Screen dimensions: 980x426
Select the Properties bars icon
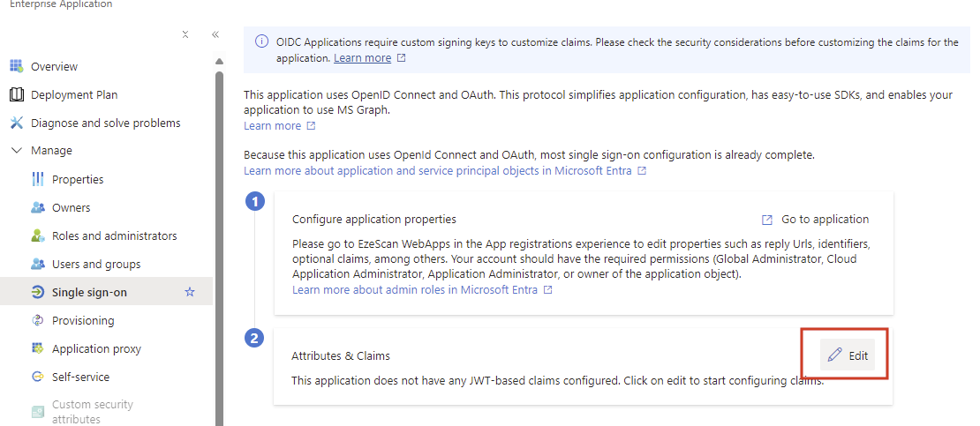(x=37, y=179)
